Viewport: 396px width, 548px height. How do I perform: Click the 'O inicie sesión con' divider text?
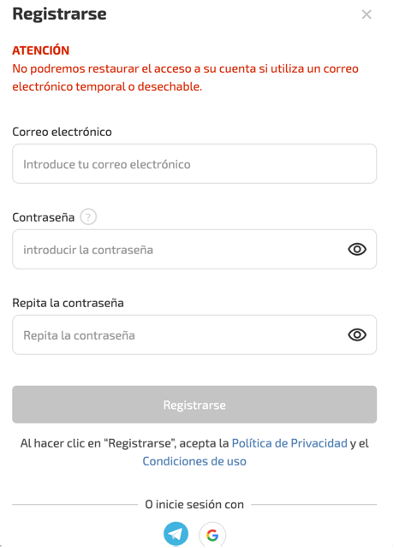coord(194,504)
